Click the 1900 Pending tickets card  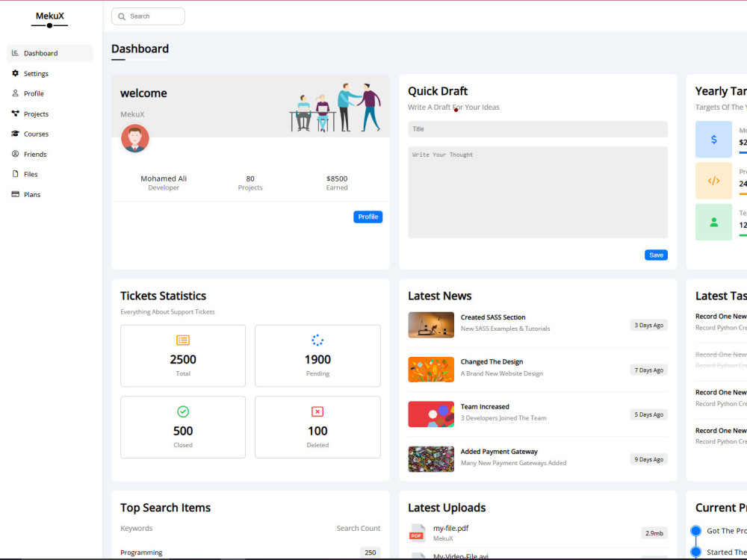point(317,355)
